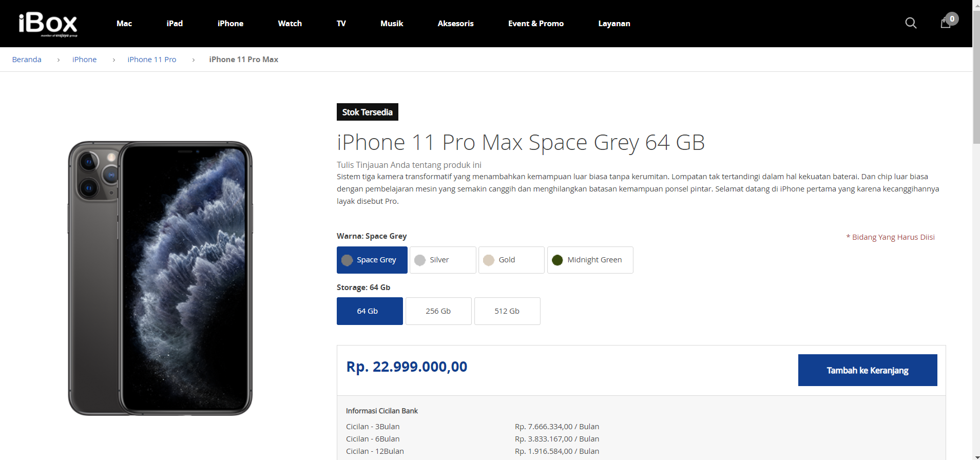Select 512 Gb storage

507,311
